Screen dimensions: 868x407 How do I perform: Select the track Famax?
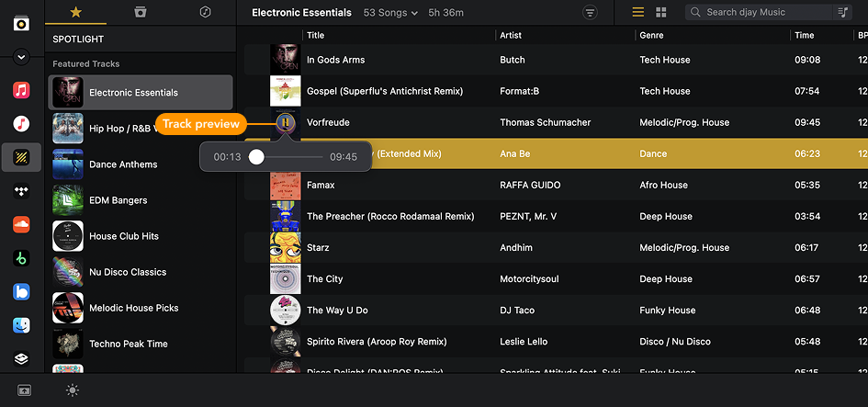pos(321,185)
